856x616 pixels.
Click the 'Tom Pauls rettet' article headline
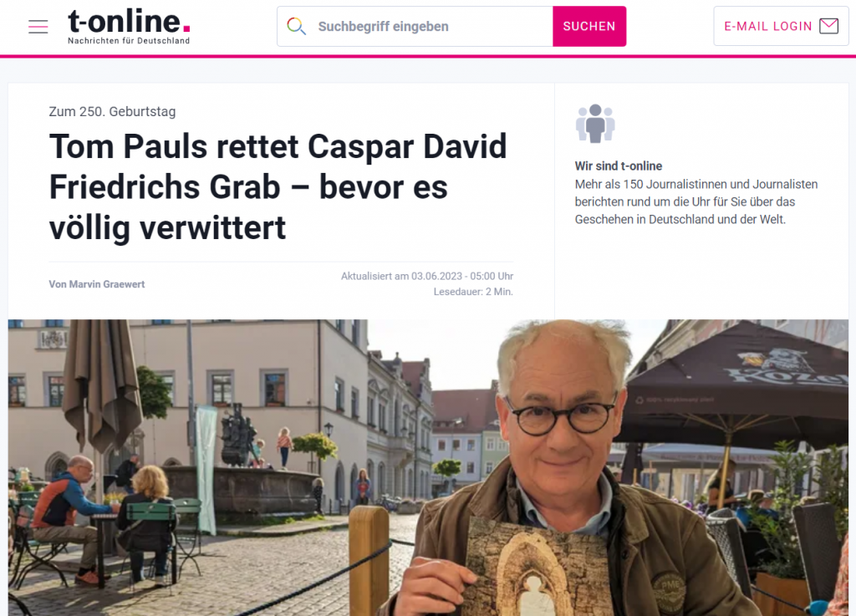pos(278,186)
